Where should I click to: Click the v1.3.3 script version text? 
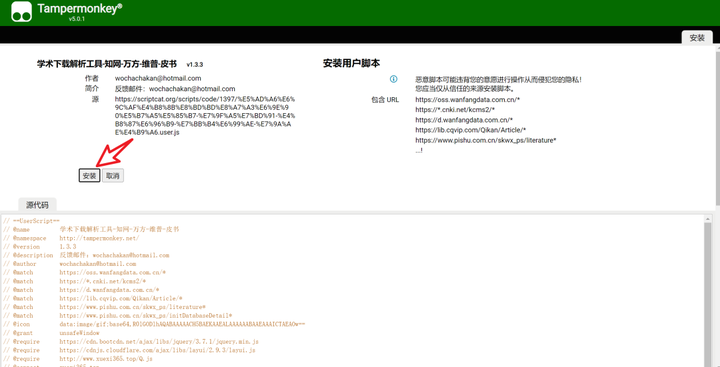tap(195, 65)
